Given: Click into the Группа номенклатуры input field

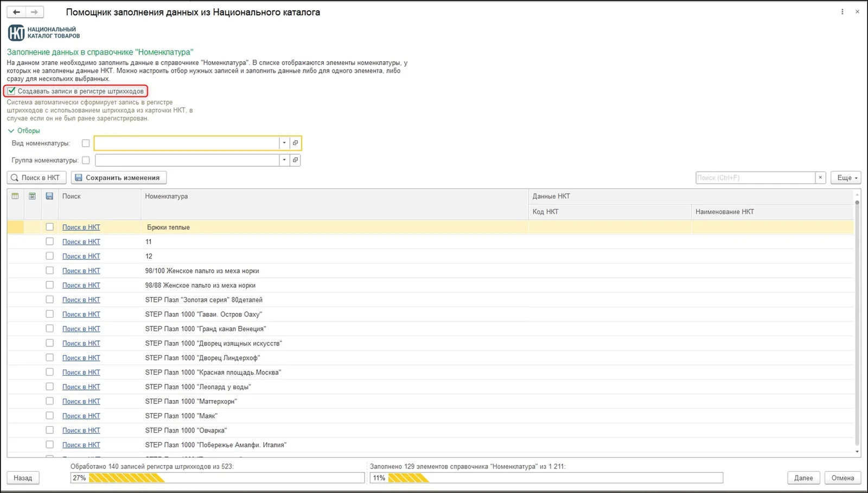Looking at the screenshot, I should [187, 160].
